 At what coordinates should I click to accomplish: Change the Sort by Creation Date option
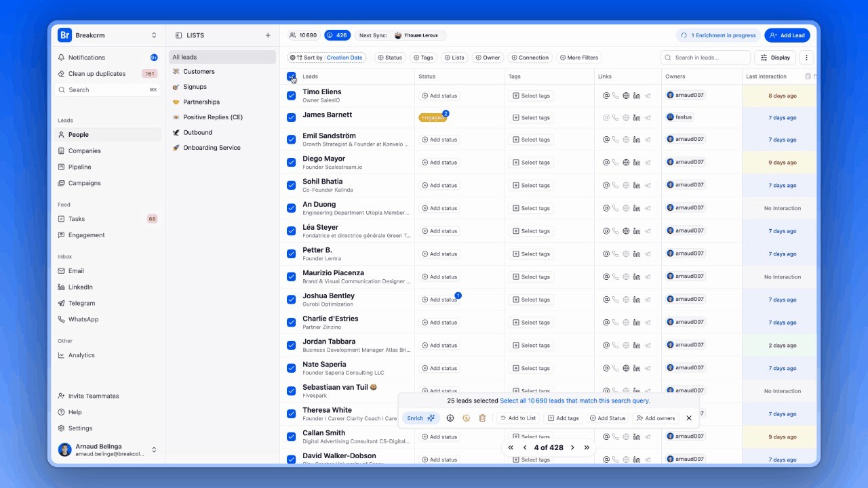(344, 58)
